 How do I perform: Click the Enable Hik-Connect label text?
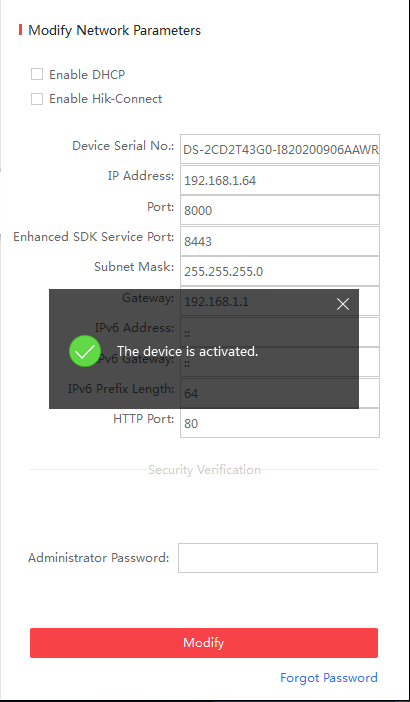[106, 99]
